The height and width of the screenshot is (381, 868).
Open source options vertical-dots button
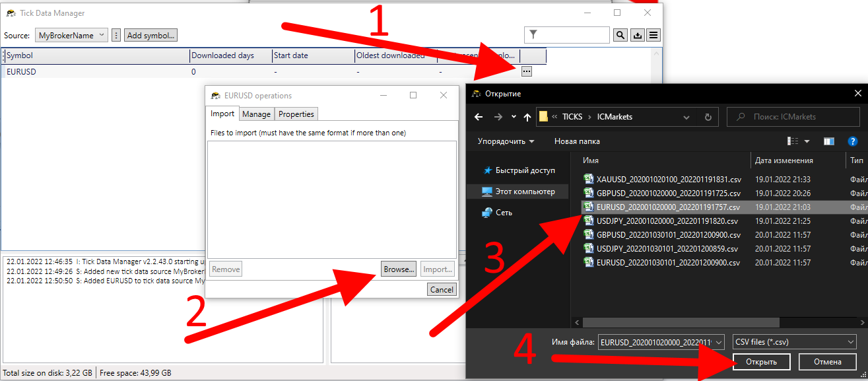(x=116, y=36)
